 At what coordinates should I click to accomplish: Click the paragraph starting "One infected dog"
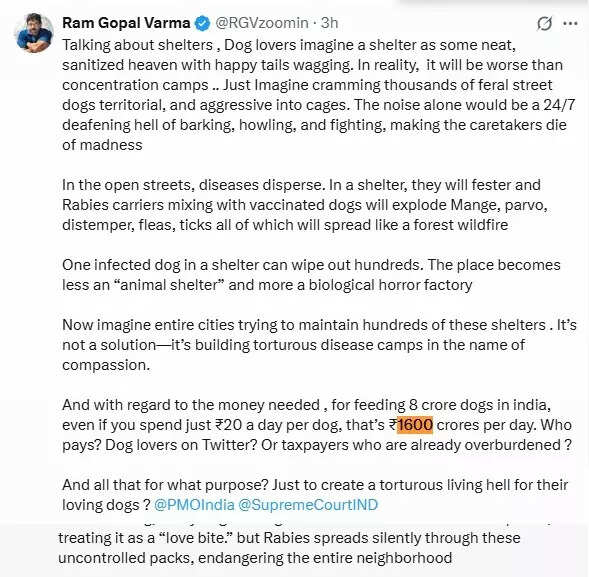tap(311, 275)
